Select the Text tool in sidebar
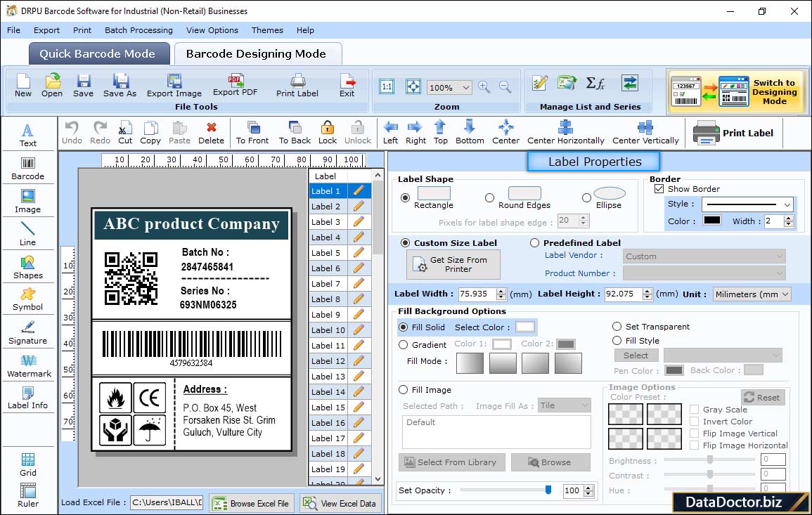The height and width of the screenshot is (515, 812). (x=28, y=135)
